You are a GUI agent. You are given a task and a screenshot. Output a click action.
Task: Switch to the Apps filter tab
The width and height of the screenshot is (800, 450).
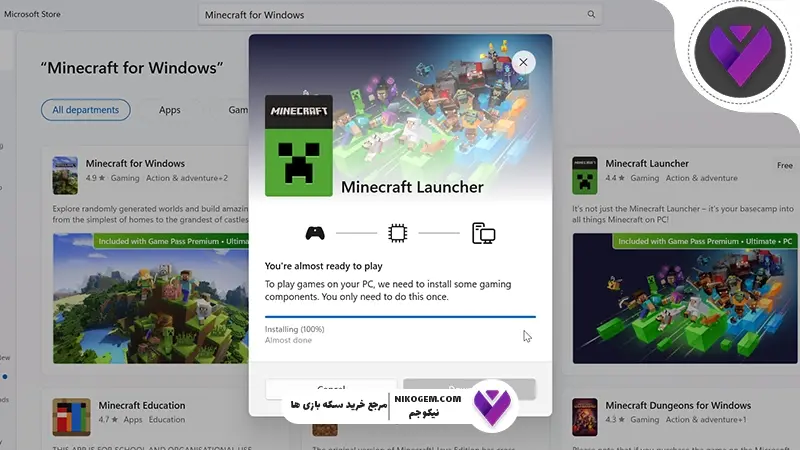pyautogui.click(x=169, y=110)
